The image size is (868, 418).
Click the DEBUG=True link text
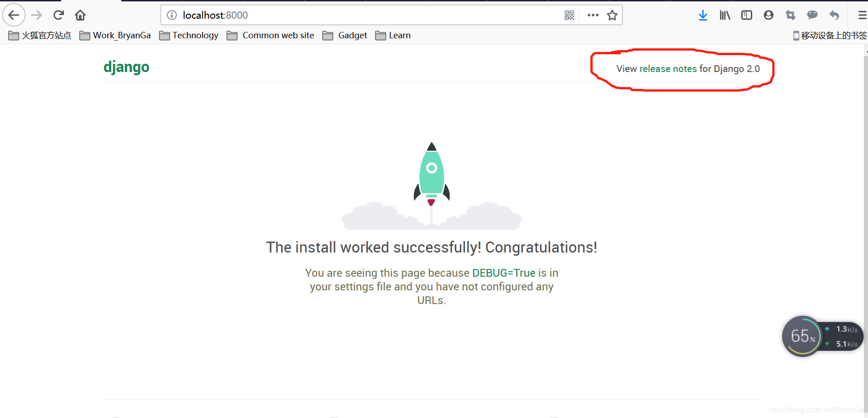[504, 273]
